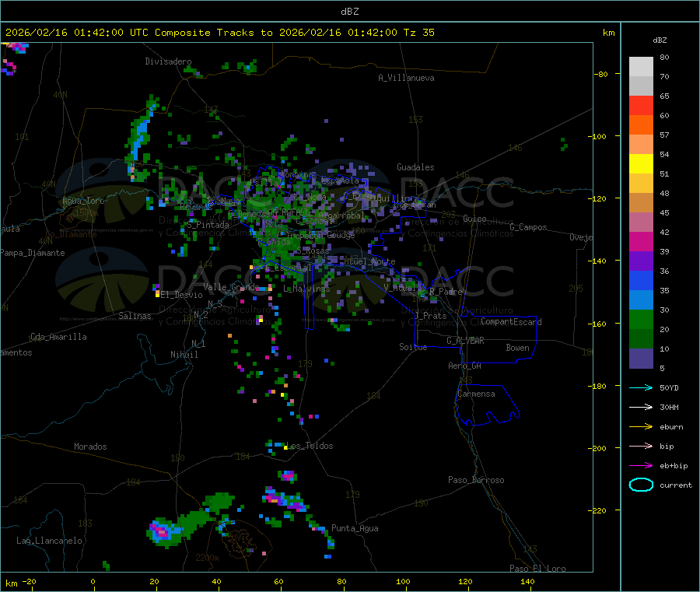Image resolution: width=700 pixels, height=592 pixels.
Task: Click the Bowen map label
Action: coord(517,347)
